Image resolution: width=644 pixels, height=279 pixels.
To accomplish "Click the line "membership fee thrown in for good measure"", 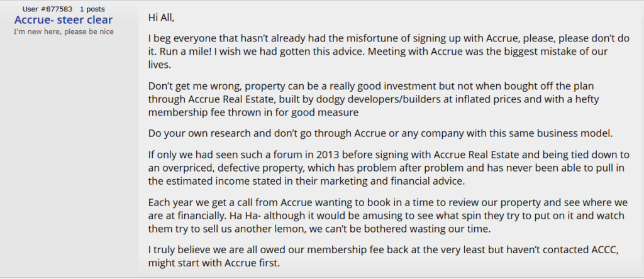I will tap(253, 112).
